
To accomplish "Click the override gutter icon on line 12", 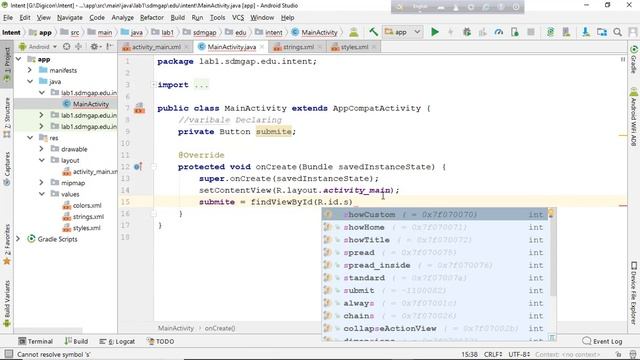I will point(138,167).
